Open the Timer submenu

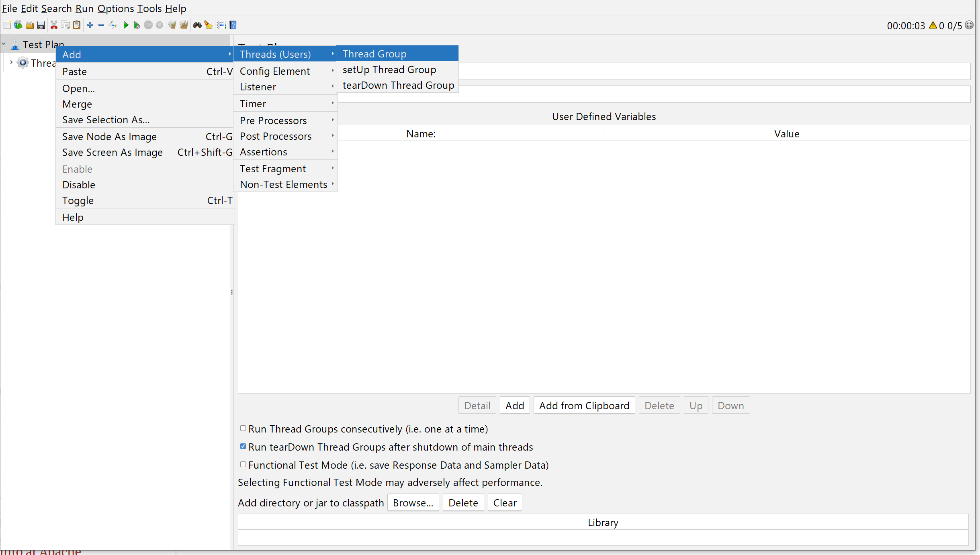click(x=285, y=104)
